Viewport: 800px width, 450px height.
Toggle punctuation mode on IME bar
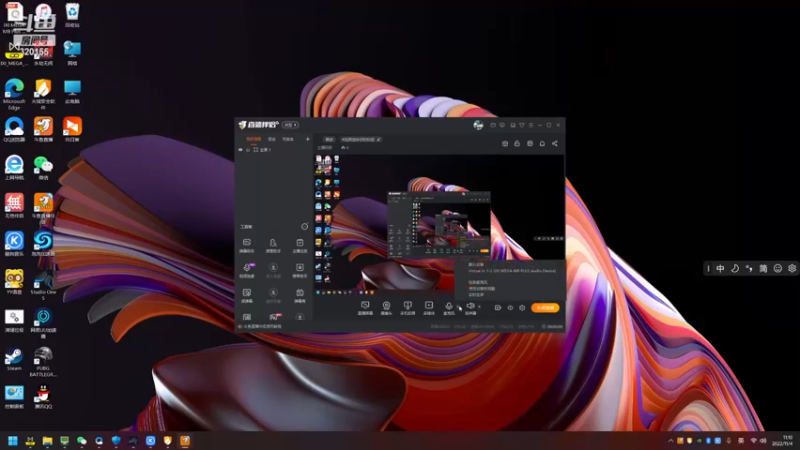[x=749, y=268]
